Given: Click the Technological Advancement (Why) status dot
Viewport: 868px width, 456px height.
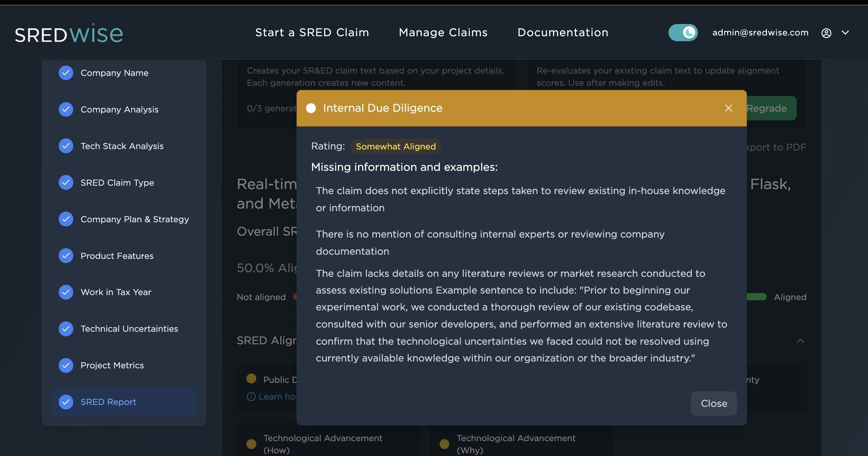Looking at the screenshot, I should 444,444.
